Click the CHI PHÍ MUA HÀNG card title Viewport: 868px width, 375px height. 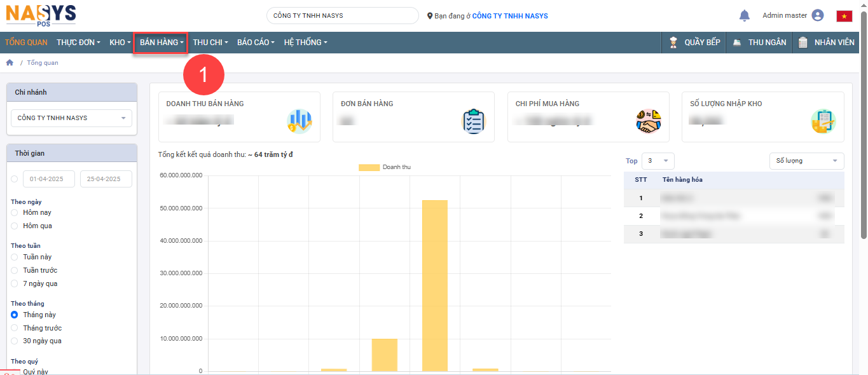pos(548,104)
